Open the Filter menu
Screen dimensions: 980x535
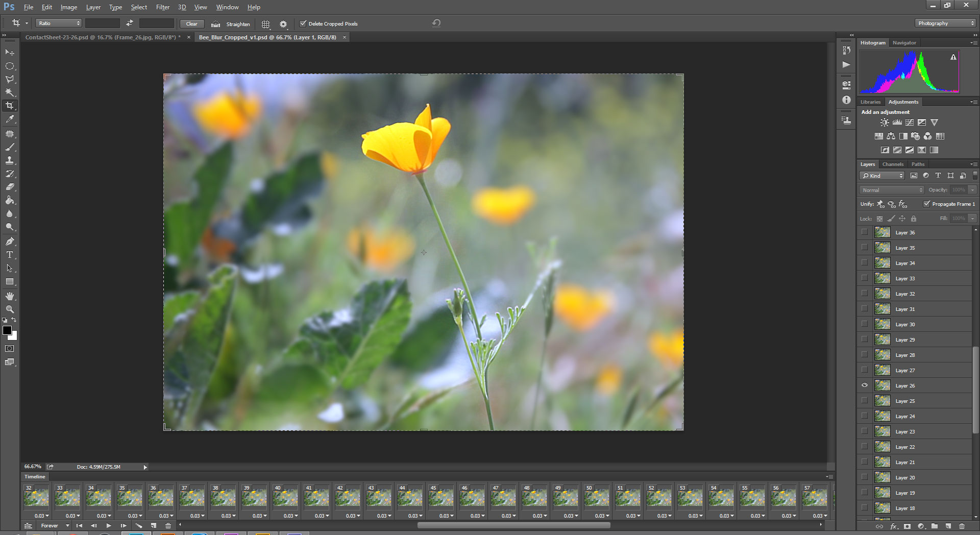(162, 7)
